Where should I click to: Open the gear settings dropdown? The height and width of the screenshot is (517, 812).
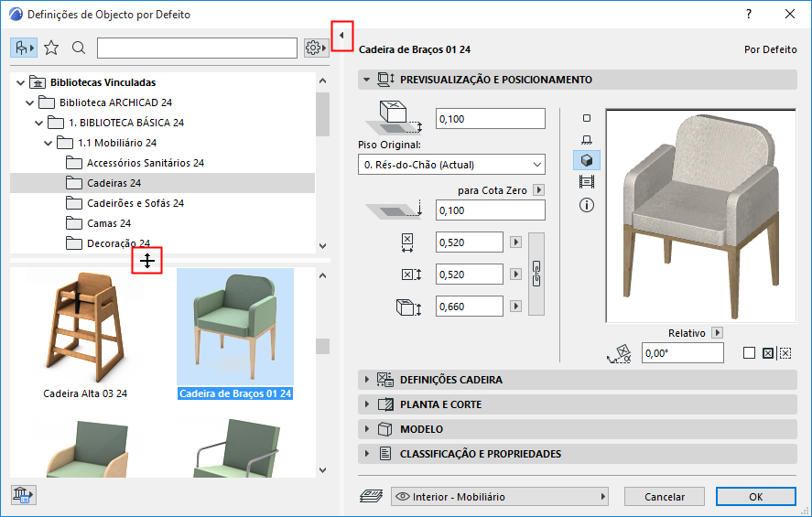click(x=316, y=48)
